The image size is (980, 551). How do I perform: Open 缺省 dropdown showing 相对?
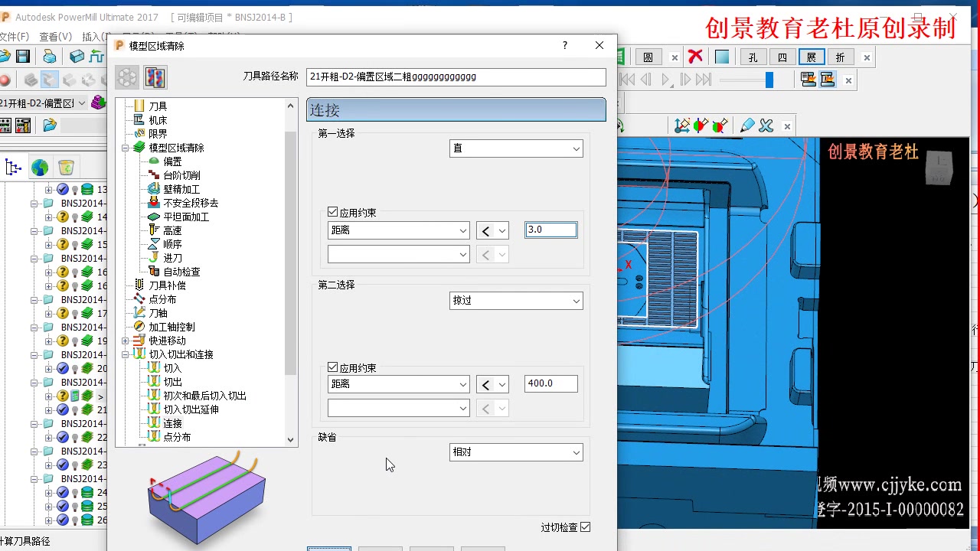[x=516, y=452]
